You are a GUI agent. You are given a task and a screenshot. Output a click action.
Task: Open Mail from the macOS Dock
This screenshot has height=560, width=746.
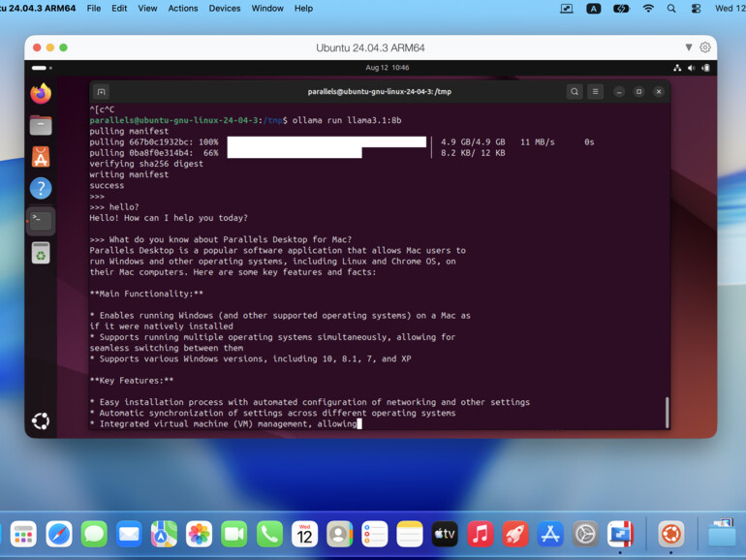point(129,534)
